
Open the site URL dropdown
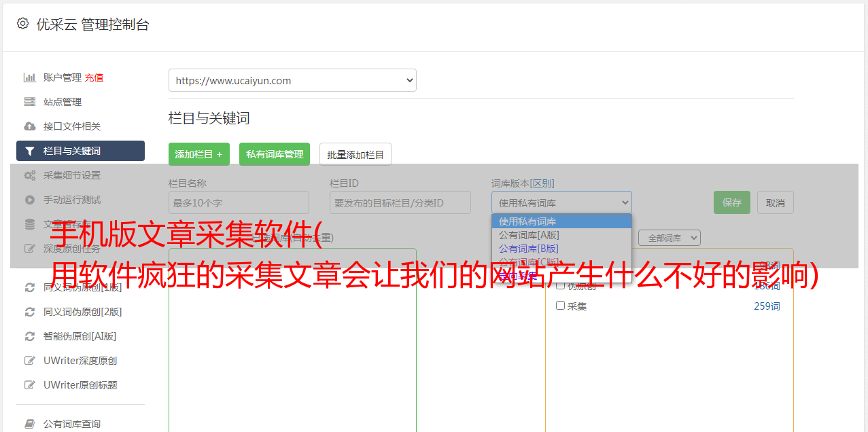pos(292,80)
